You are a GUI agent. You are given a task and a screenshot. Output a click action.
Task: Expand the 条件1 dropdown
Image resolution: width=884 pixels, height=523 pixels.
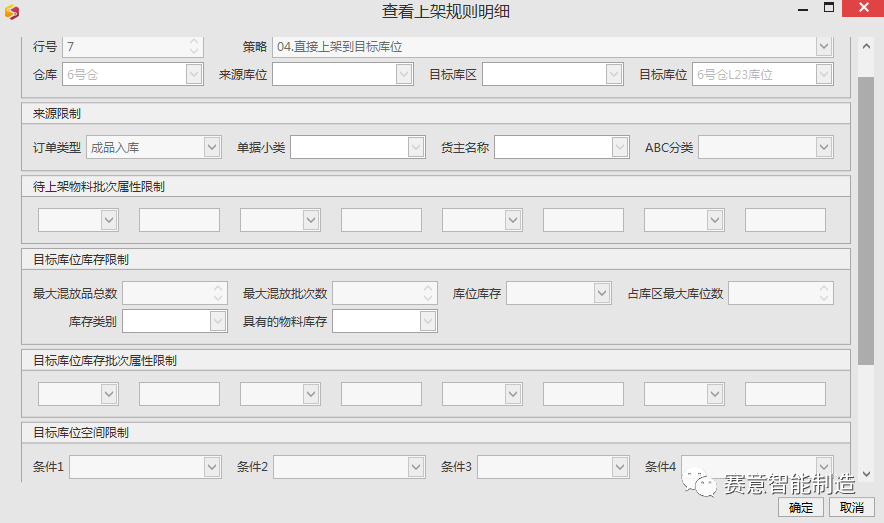pyautogui.click(x=212, y=467)
